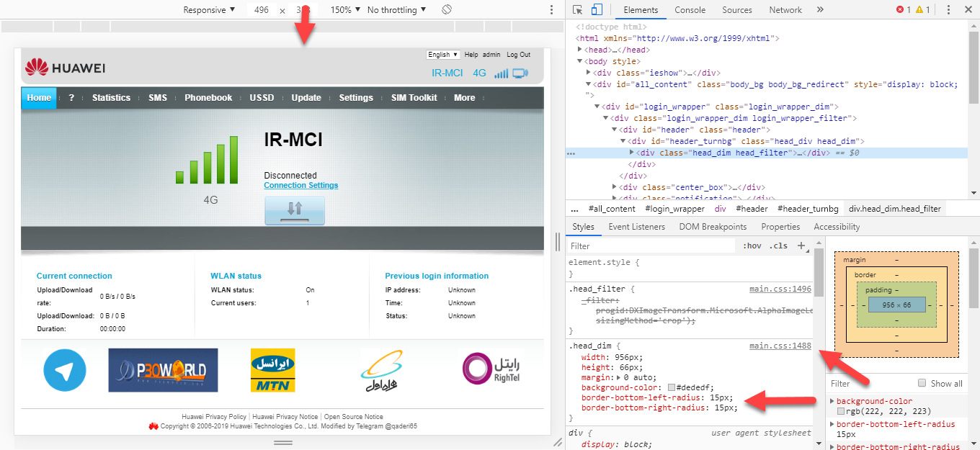The height and width of the screenshot is (450, 980).
Task: Click the signal strength icon beside 4G
Action: click(502, 73)
